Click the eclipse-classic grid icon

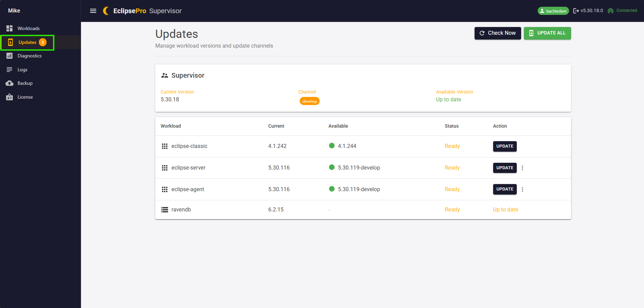pyautogui.click(x=165, y=146)
